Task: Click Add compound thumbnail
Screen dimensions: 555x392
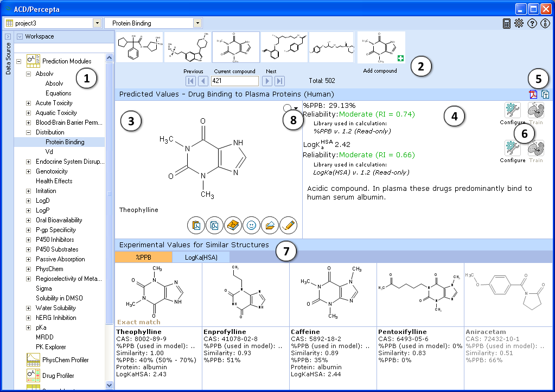Action: tap(381, 47)
